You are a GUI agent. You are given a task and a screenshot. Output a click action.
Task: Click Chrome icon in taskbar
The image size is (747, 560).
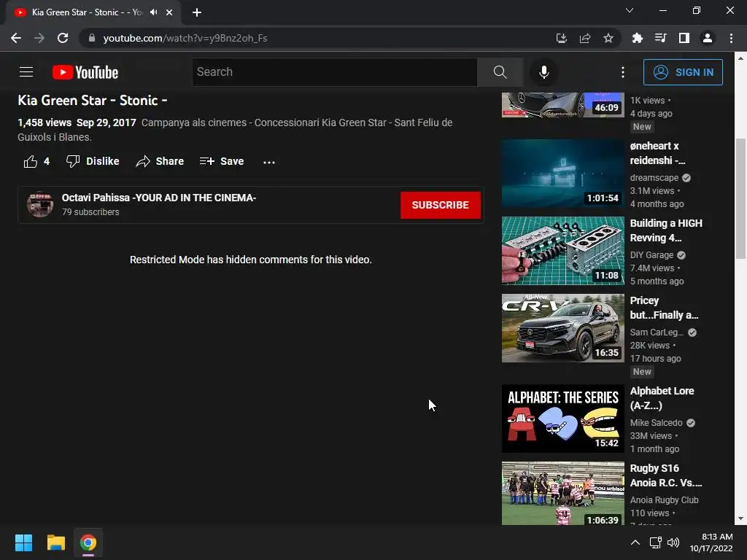[88, 542]
